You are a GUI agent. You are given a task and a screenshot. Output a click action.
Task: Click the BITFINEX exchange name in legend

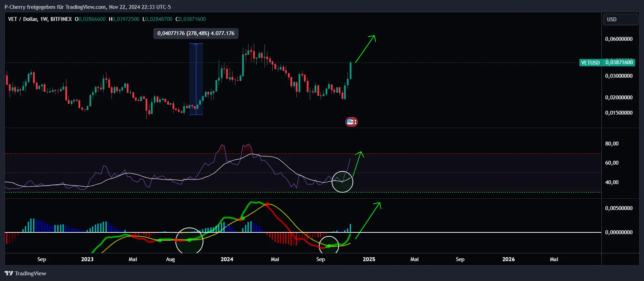61,19
